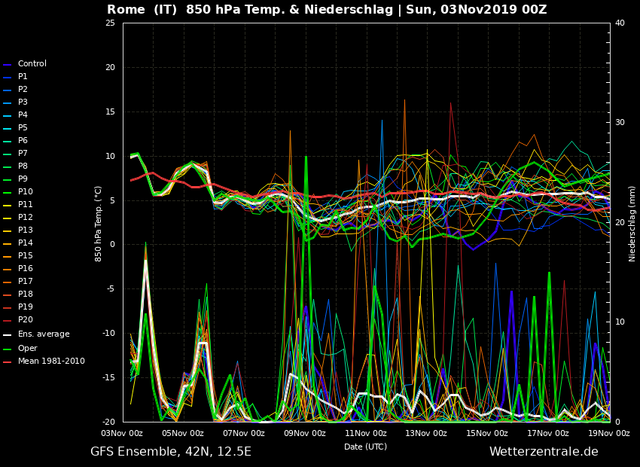
Task: Click the Date (UTC) axis title
Action: [x=365, y=447]
